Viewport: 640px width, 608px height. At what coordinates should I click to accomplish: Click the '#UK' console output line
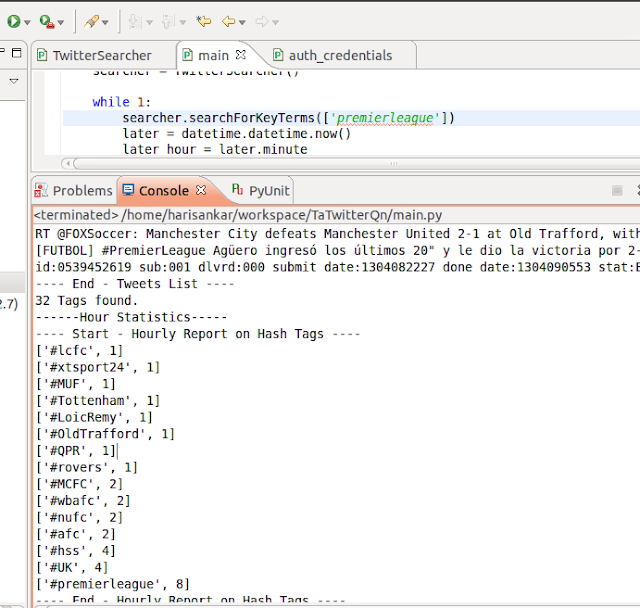click(72, 568)
